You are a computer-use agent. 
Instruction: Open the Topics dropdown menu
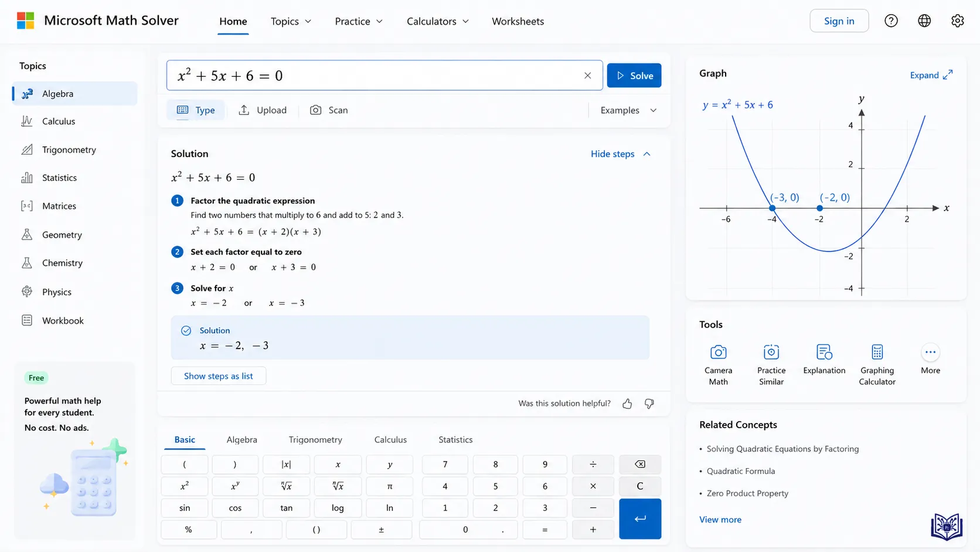291,21
